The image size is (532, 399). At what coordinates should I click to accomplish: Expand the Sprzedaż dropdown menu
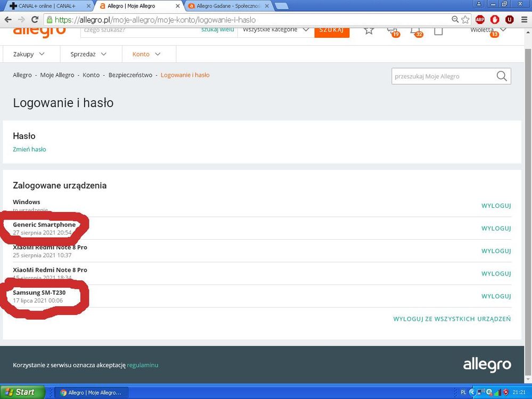[88, 54]
